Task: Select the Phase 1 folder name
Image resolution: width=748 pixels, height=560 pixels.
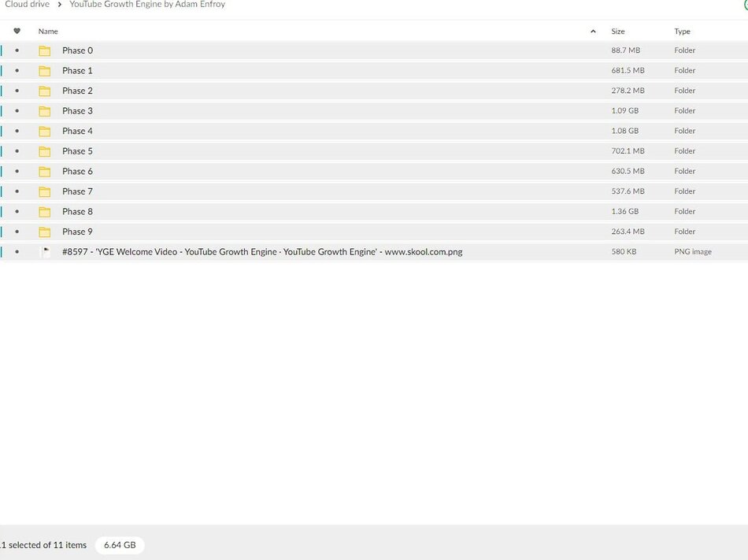Action: pyautogui.click(x=77, y=71)
